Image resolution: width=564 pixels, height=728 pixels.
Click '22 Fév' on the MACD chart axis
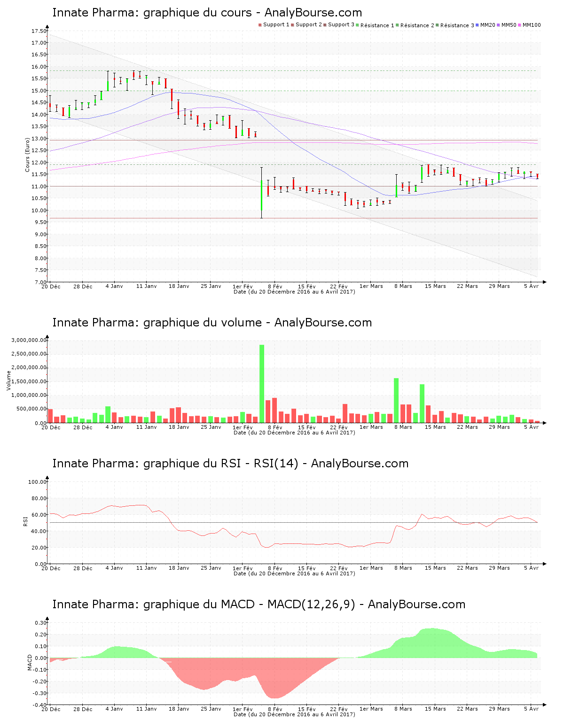coord(339,709)
